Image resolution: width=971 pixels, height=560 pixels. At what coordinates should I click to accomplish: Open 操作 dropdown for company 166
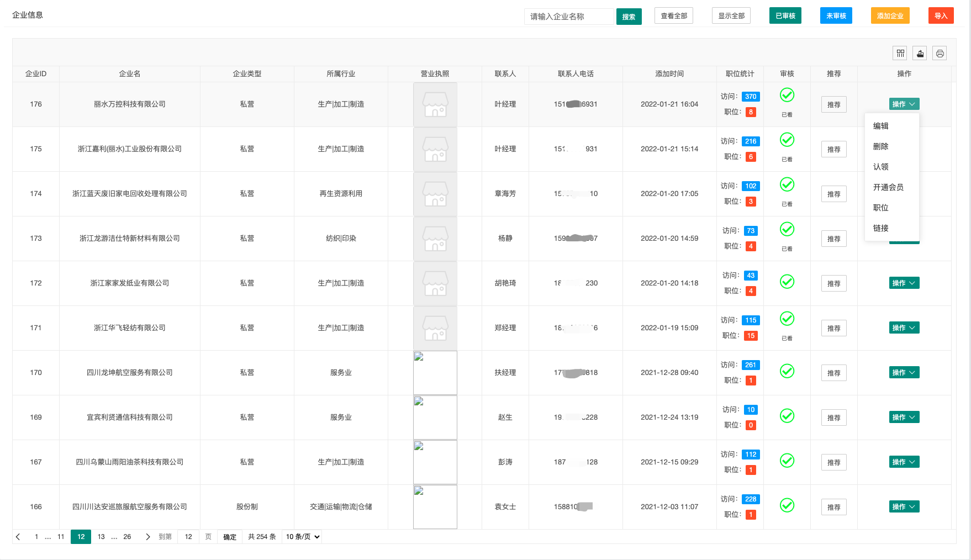pyautogui.click(x=904, y=506)
